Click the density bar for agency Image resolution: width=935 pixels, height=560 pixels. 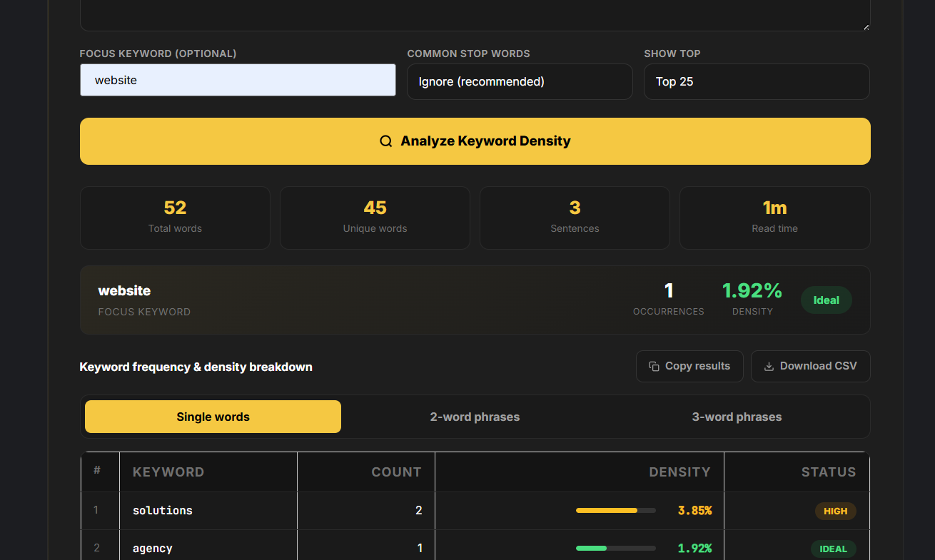(616, 549)
